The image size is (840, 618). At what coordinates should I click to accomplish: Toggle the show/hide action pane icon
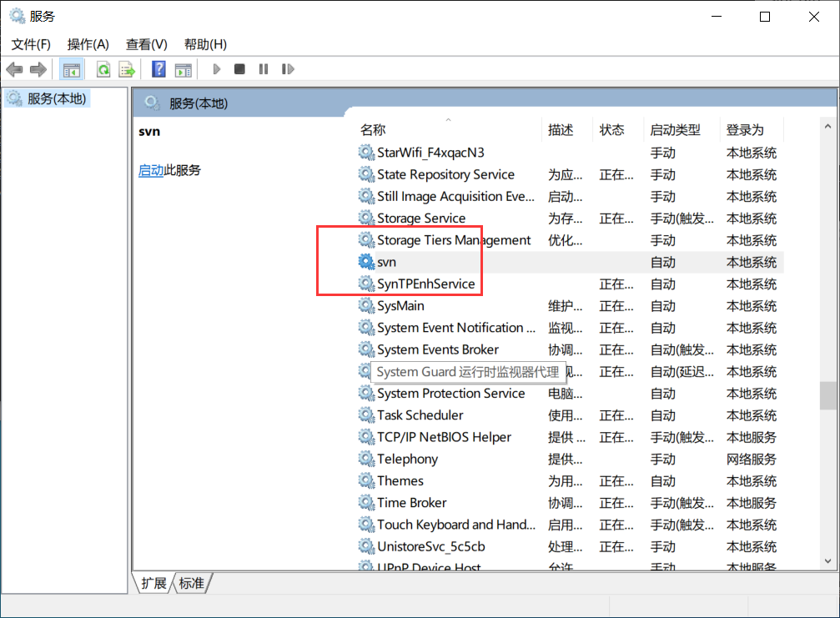(184, 69)
